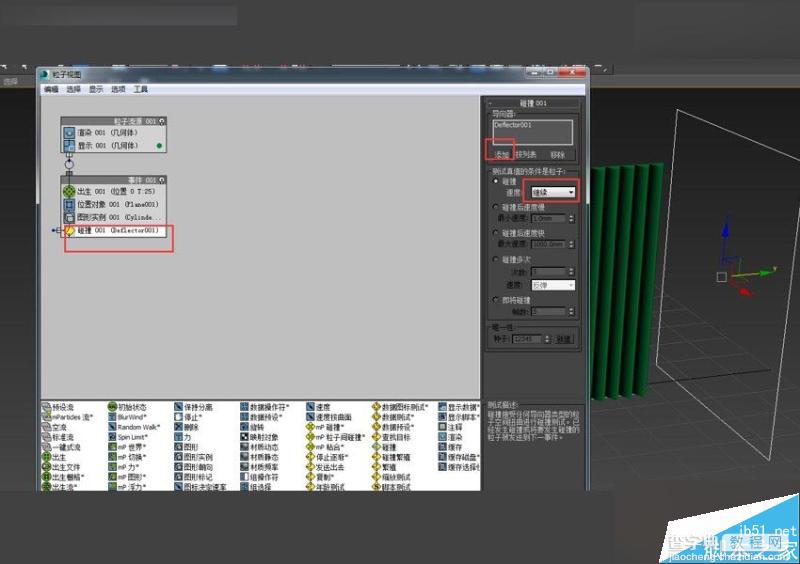Open the disabled 速度 dropdown showing 反弹
Viewport: 800px width, 564px height.
(x=553, y=285)
